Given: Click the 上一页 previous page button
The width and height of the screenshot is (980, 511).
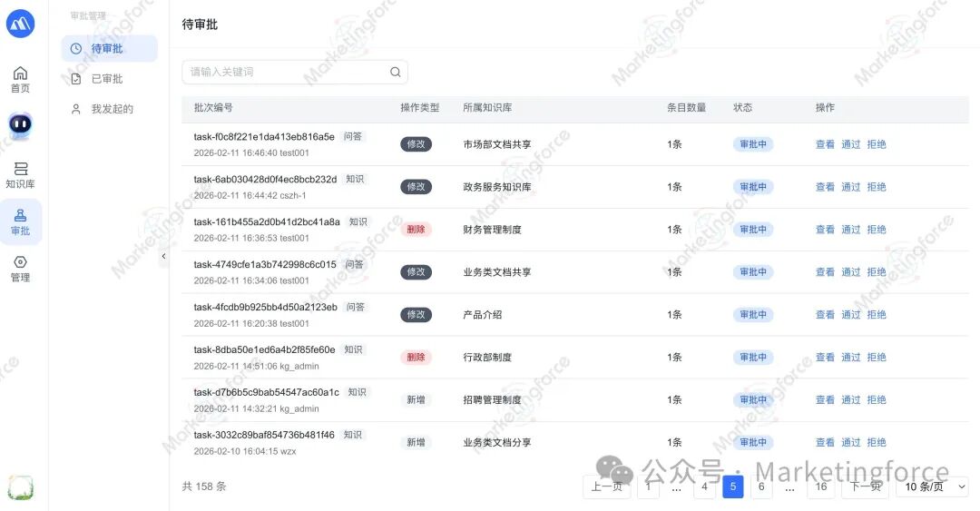Looking at the screenshot, I should click(607, 487).
